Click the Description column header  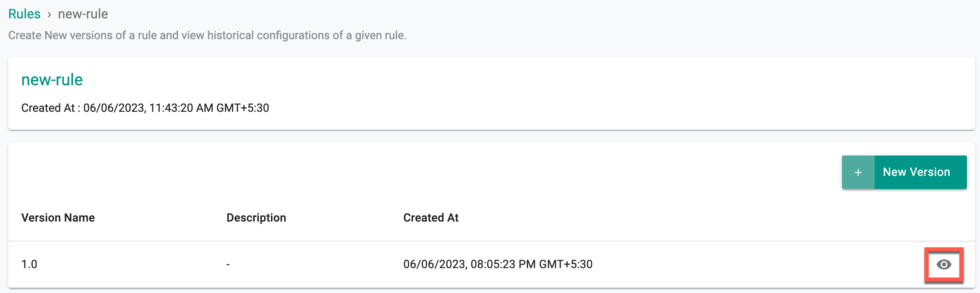pos(256,218)
